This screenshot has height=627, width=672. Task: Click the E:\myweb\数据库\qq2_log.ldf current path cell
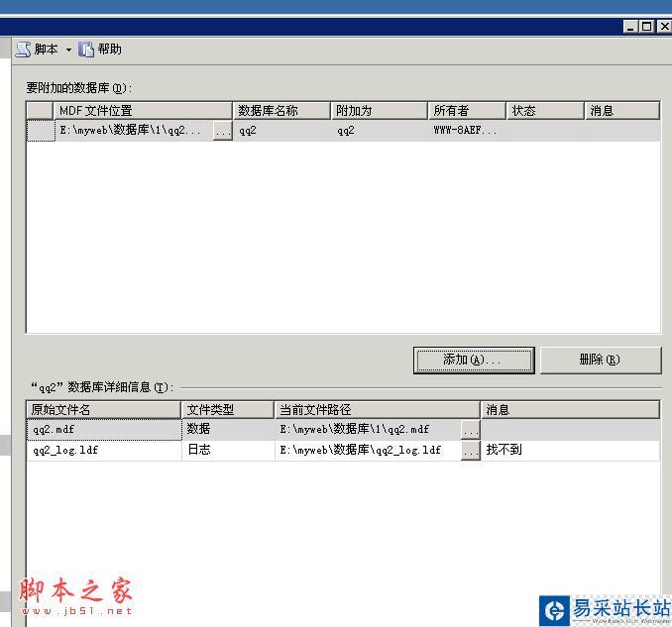368,451
